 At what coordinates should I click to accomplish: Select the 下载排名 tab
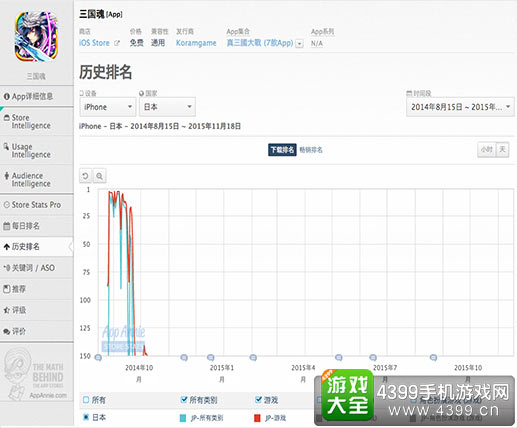point(282,150)
